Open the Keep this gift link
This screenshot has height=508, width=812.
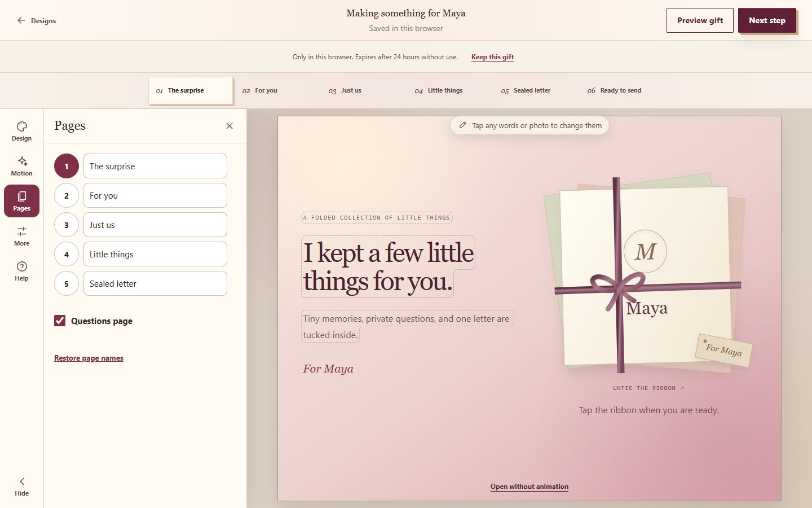[x=492, y=57]
